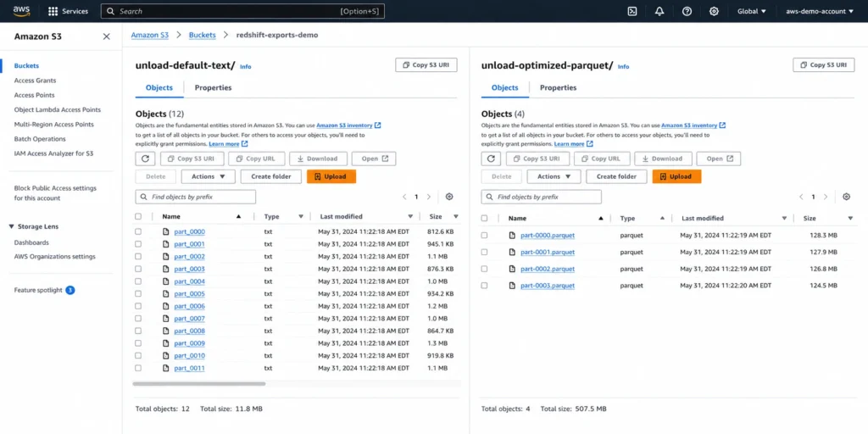Screen dimensions: 868x434
Task: Open the Services grid menu
Action: [x=68, y=11]
